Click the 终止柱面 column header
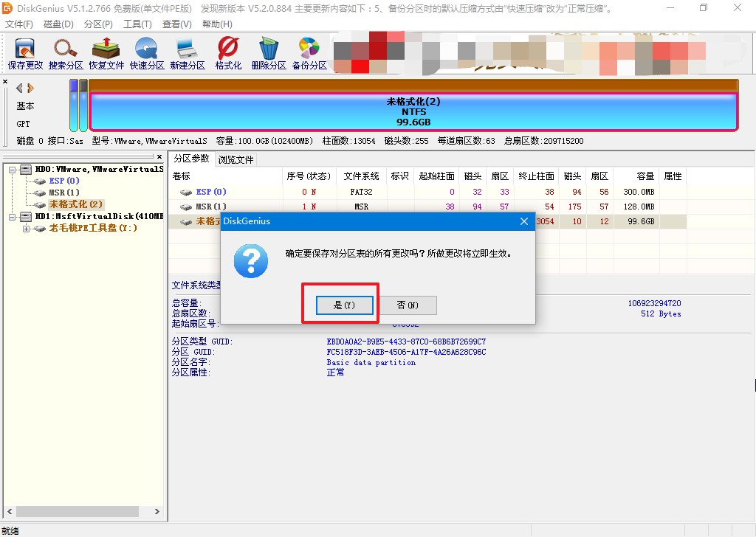The width and height of the screenshot is (756, 537). point(536,176)
